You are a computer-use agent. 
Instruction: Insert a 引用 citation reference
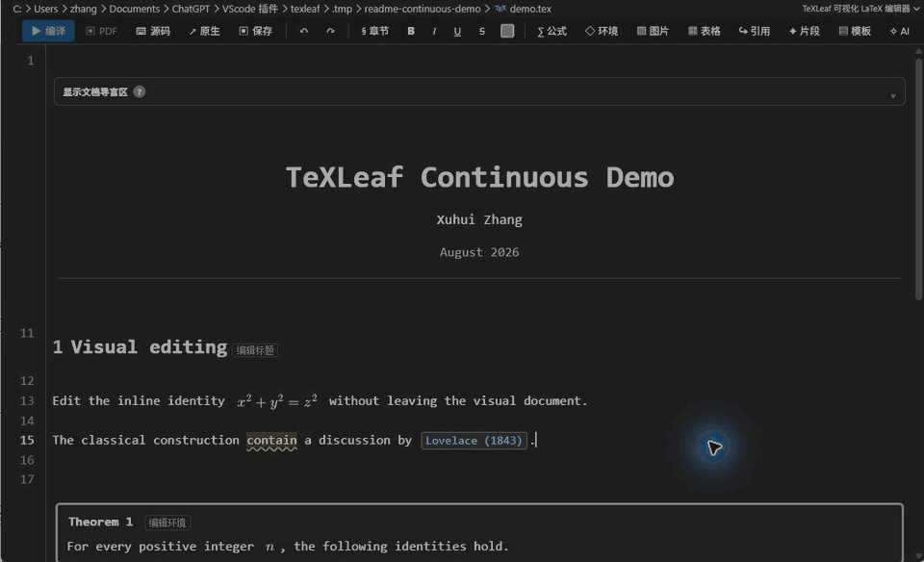pyautogui.click(x=755, y=31)
